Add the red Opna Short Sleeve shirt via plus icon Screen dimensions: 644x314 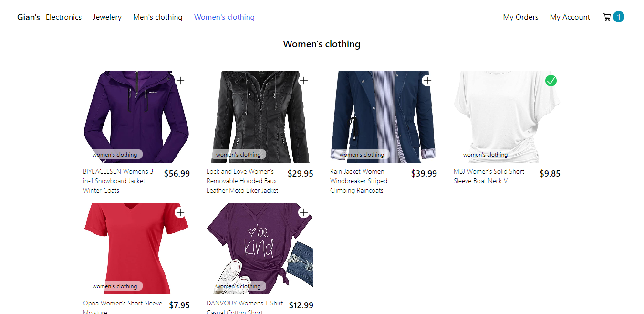click(180, 212)
